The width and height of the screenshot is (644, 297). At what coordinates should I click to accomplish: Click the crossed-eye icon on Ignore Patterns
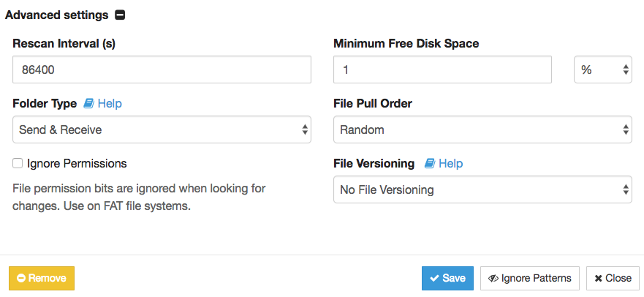tap(493, 279)
